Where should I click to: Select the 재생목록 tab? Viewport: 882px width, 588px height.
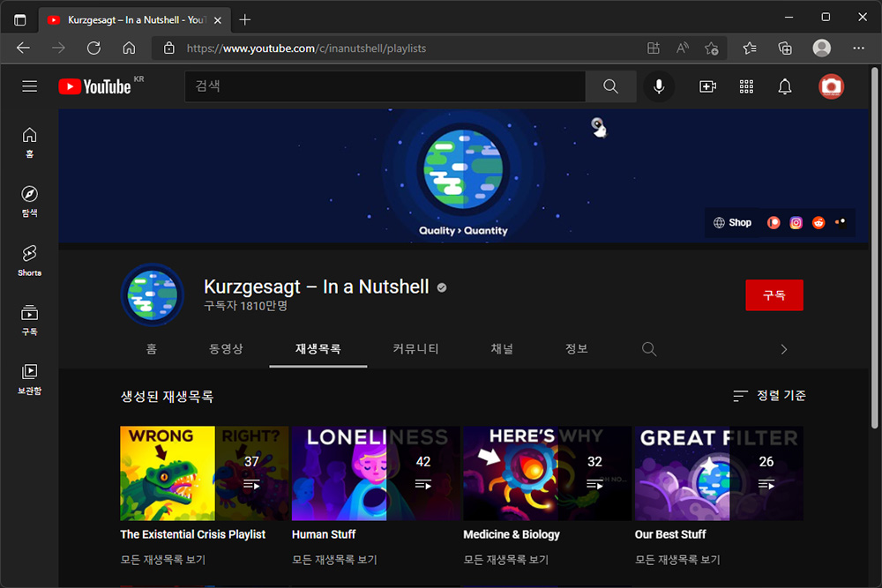318,349
